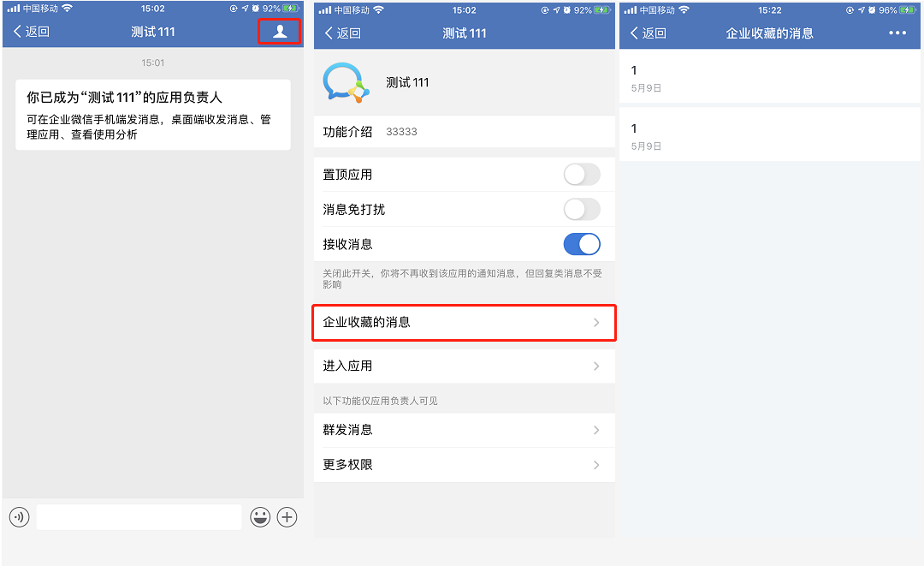Viewport: 924px width, 566px height.
Task: Tap the voice input icon
Action: (20, 517)
